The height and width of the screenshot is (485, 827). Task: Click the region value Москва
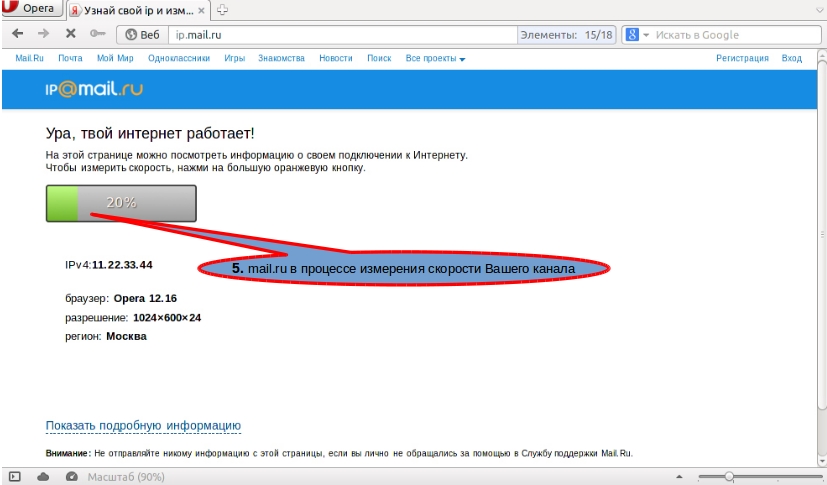[x=127, y=336]
